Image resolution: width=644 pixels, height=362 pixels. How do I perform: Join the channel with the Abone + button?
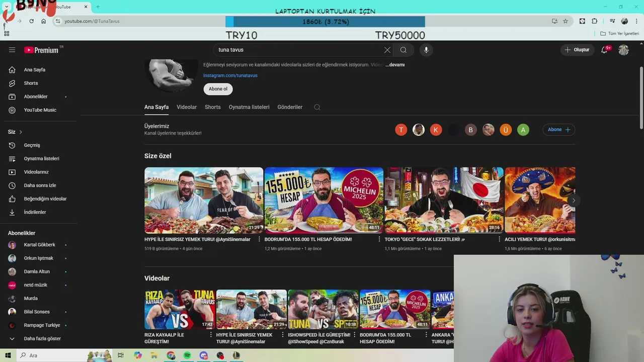click(559, 130)
